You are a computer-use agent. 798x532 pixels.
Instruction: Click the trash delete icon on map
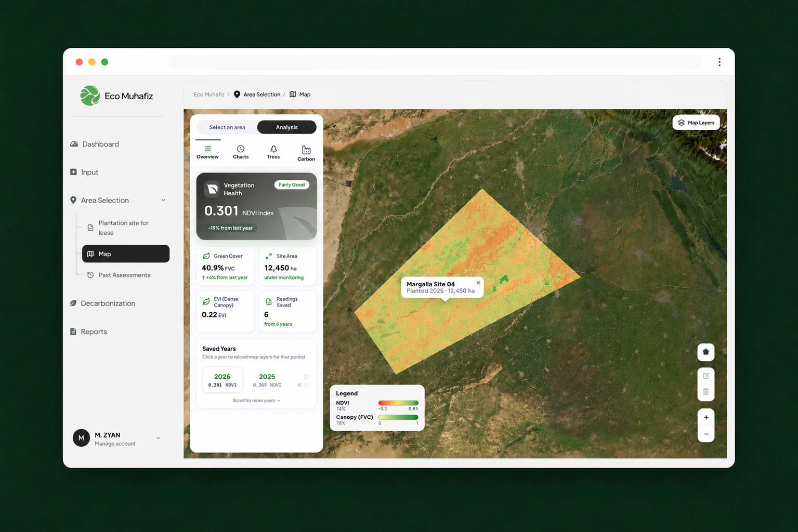click(x=705, y=392)
